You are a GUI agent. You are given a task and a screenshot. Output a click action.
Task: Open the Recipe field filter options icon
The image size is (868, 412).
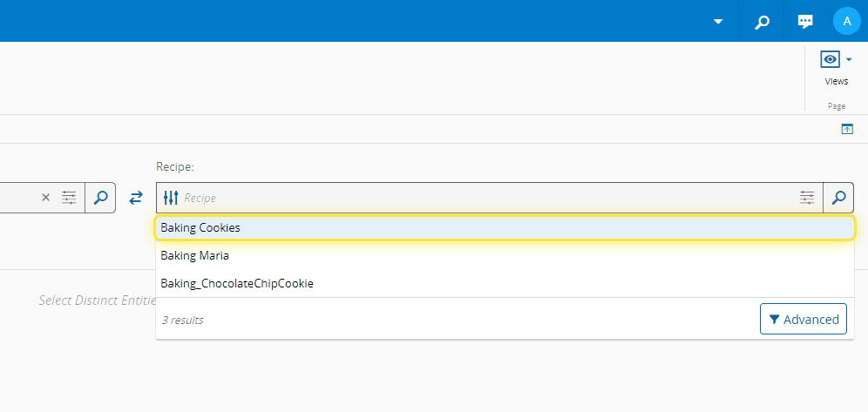tap(807, 198)
